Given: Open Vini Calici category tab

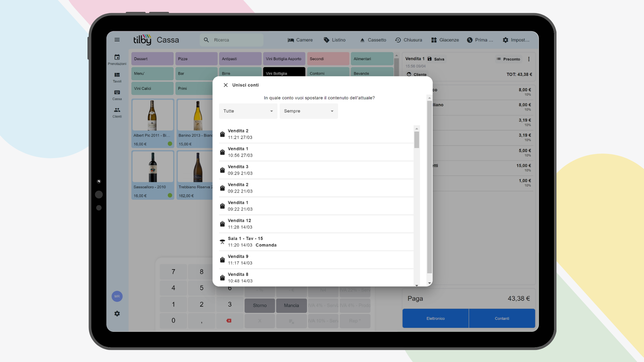Looking at the screenshot, I should (x=152, y=88).
